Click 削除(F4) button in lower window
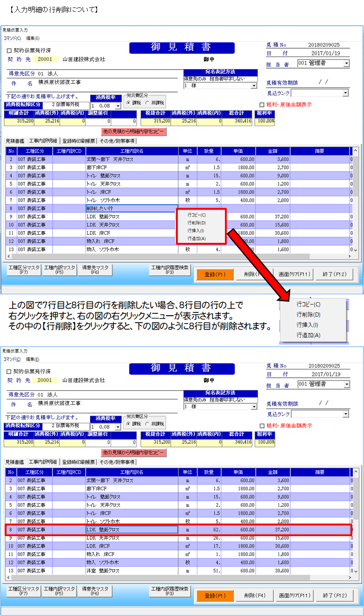364x616 pixels. 254,595
